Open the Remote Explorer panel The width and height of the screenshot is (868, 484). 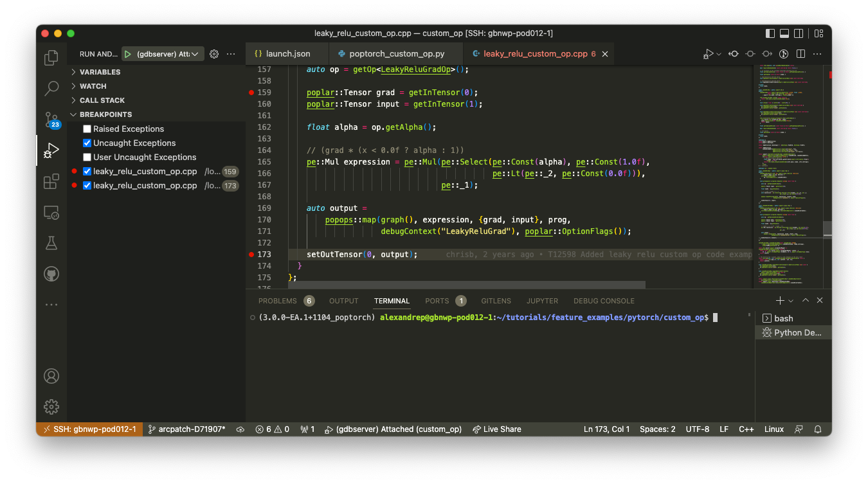coord(51,212)
